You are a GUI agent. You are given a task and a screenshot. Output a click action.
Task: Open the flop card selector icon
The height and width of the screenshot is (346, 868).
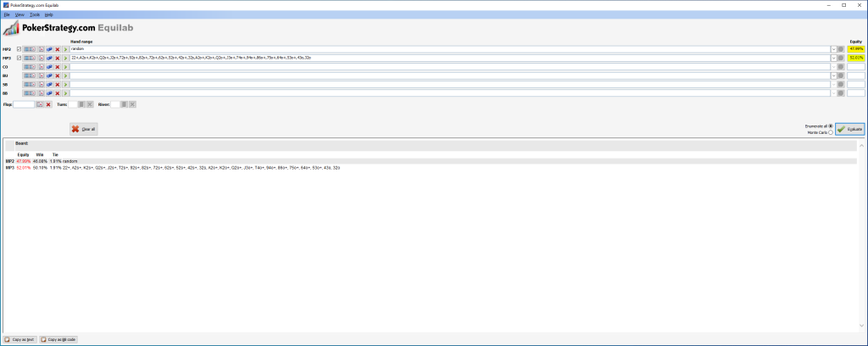click(x=40, y=104)
